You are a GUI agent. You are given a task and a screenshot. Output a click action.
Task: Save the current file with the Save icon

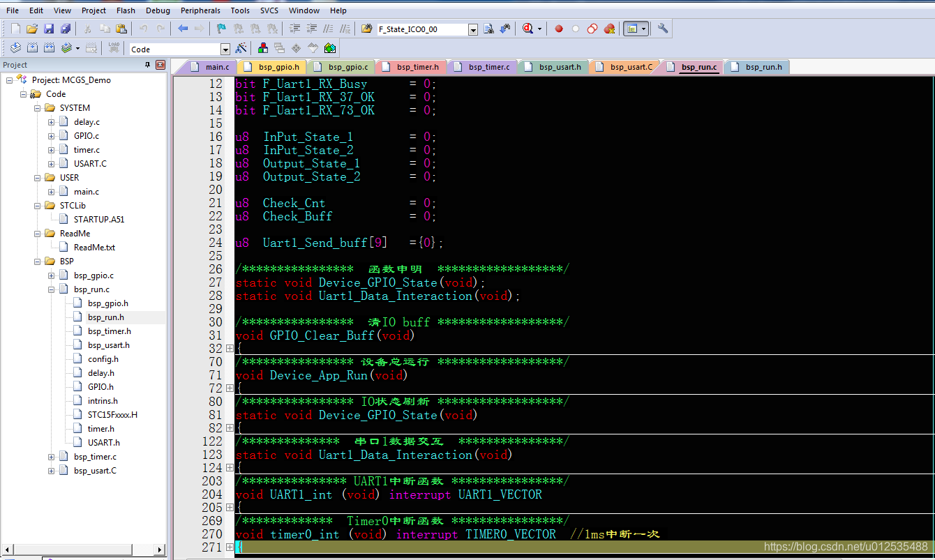[49, 29]
